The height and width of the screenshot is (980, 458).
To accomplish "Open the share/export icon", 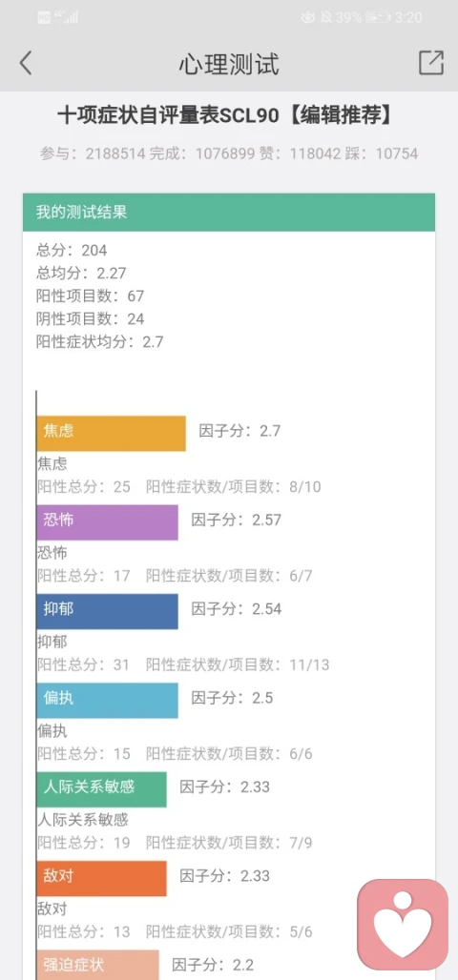I will (x=431, y=63).
